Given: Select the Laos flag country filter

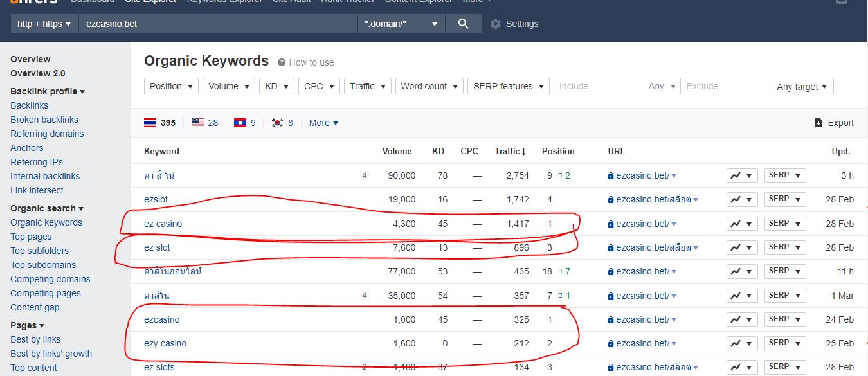Looking at the screenshot, I should click(x=240, y=123).
